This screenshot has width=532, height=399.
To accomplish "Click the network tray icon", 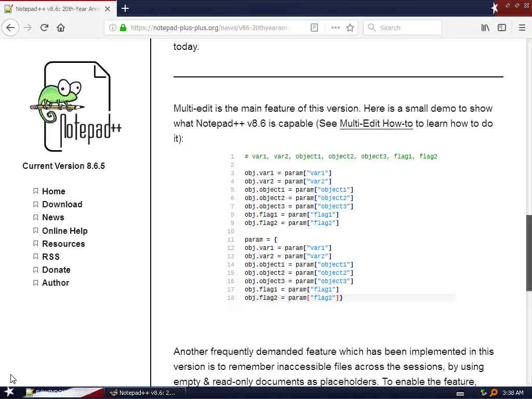I will click(484, 393).
